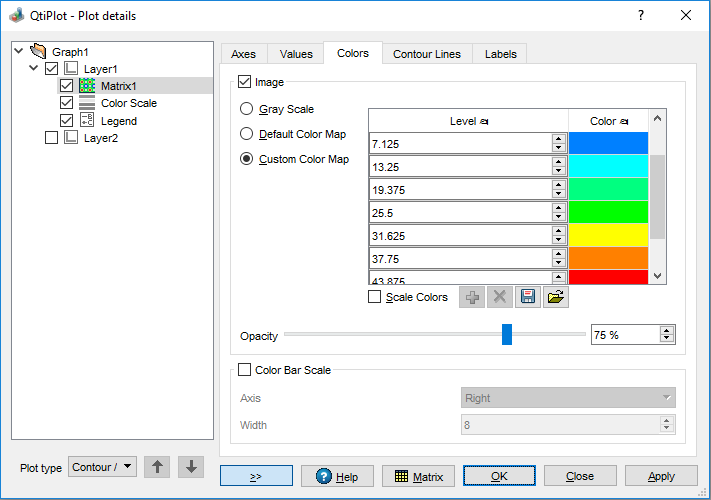The height and width of the screenshot is (500, 711).
Task: Click the delete color level X icon
Action: coord(500,297)
